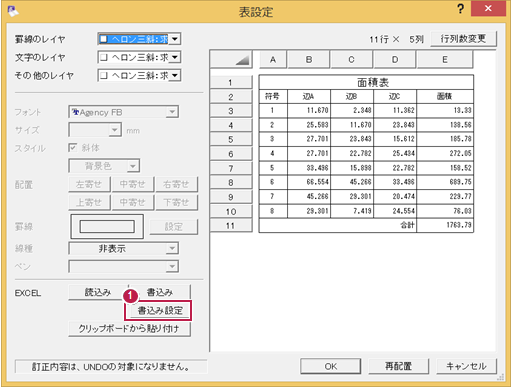Click the 行列数変更 button

[x=463, y=39]
